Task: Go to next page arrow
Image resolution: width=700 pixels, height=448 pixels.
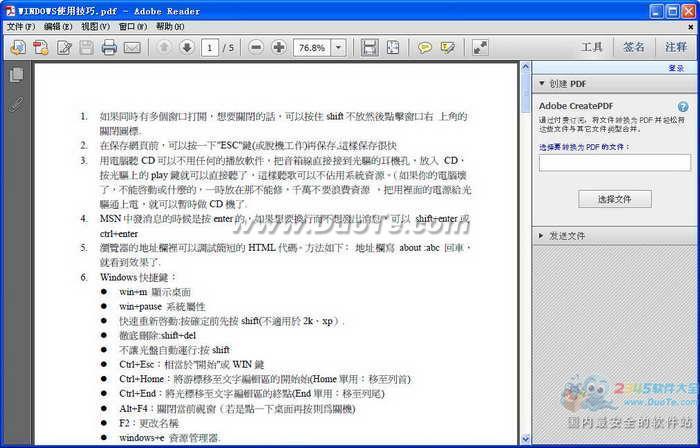Action: 187,47
